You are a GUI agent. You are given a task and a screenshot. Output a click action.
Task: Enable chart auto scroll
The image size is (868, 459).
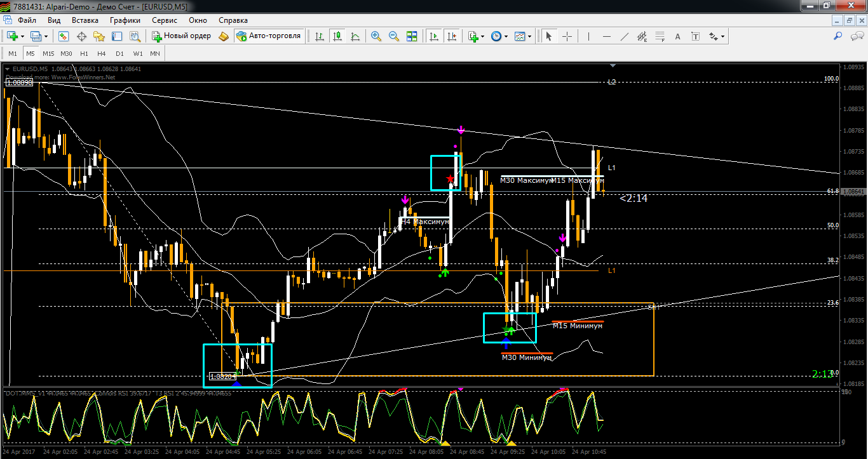[435, 36]
